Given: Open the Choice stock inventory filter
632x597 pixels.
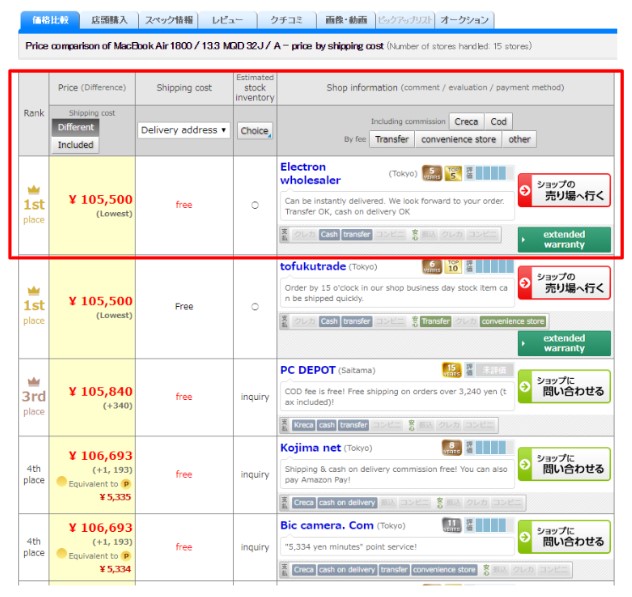Looking at the screenshot, I should [255, 131].
